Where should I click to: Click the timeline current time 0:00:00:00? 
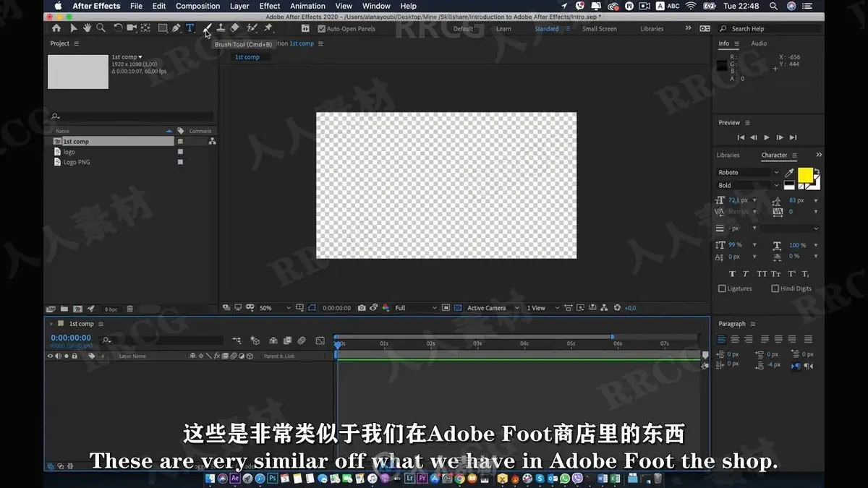71,338
